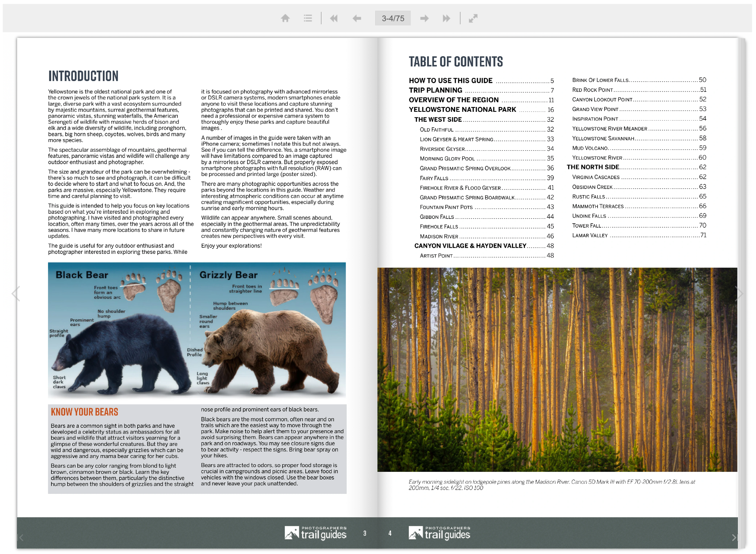Jump to first page with double-left arrow
Image resolution: width=756 pixels, height=554 pixels.
coord(334,18)
